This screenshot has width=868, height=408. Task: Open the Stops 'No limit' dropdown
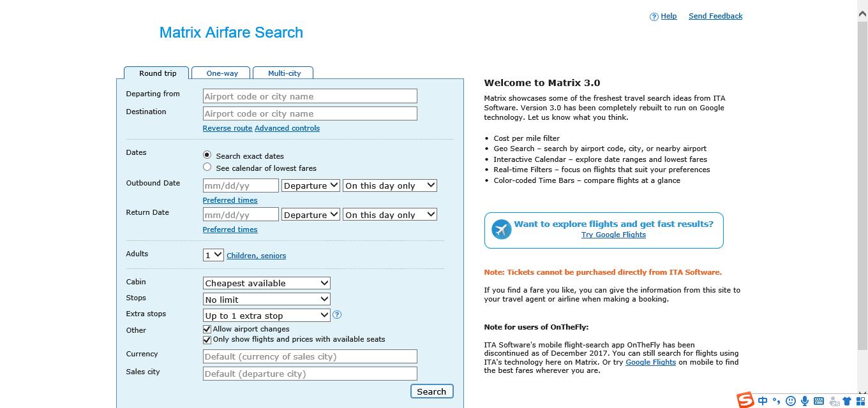[266, 299]
